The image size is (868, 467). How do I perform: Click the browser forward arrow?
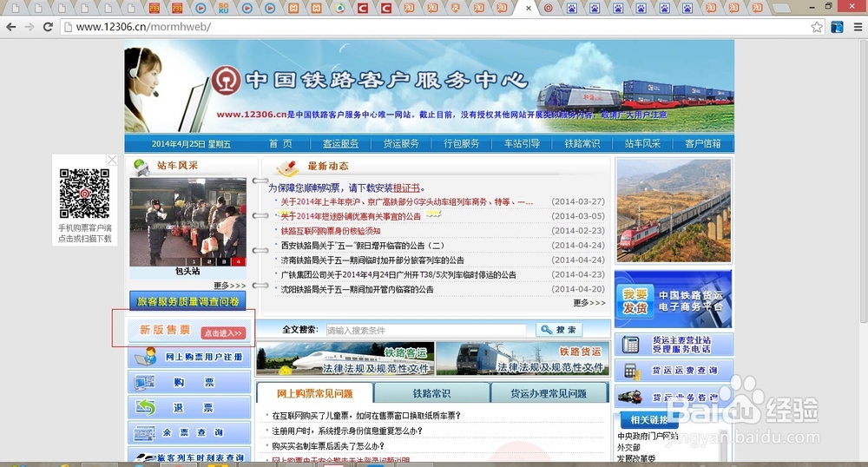point(30,27)
